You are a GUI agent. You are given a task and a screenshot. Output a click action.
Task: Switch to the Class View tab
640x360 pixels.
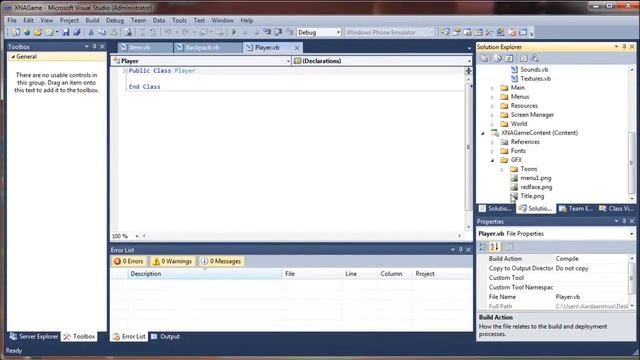[x=616, y=209]
